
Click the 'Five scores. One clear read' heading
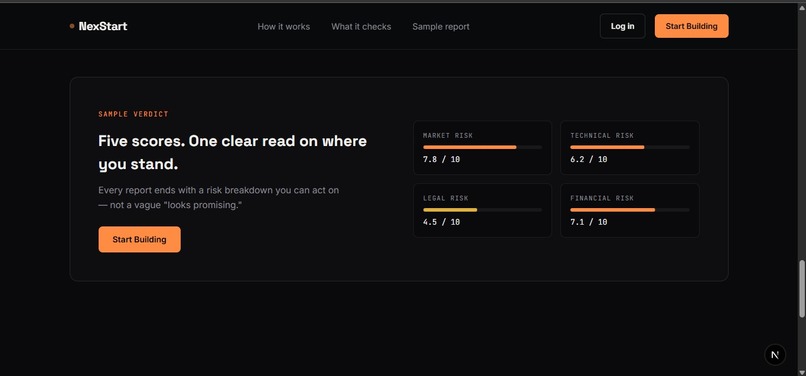[x=232, y=153]
